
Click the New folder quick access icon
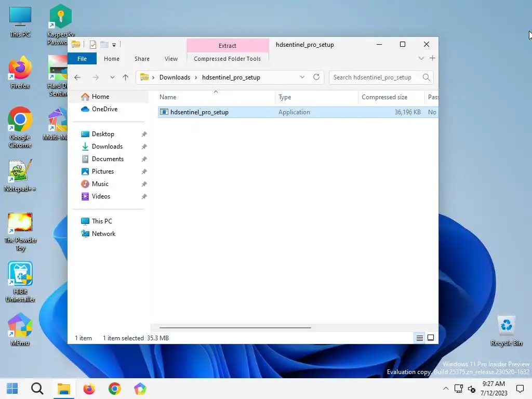tap(104, 45)
